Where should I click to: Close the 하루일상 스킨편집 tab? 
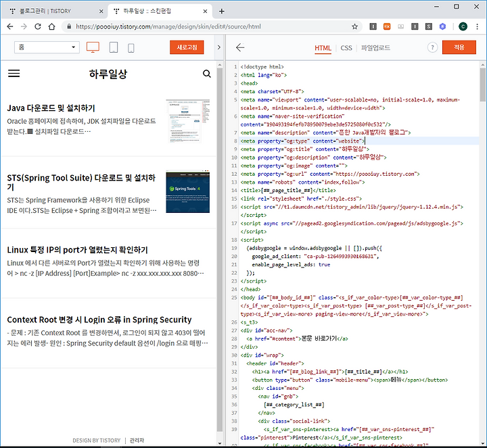point(205,11)
